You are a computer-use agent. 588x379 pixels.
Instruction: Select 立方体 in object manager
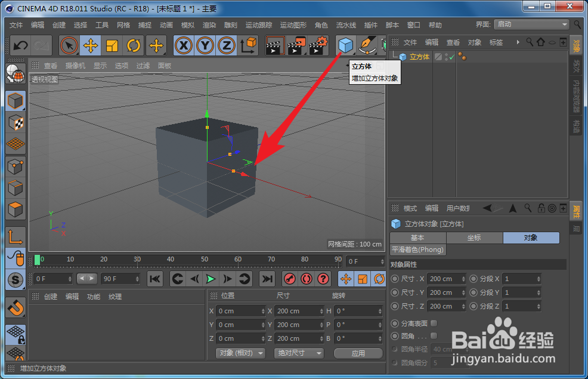click(x=419, y=57)
